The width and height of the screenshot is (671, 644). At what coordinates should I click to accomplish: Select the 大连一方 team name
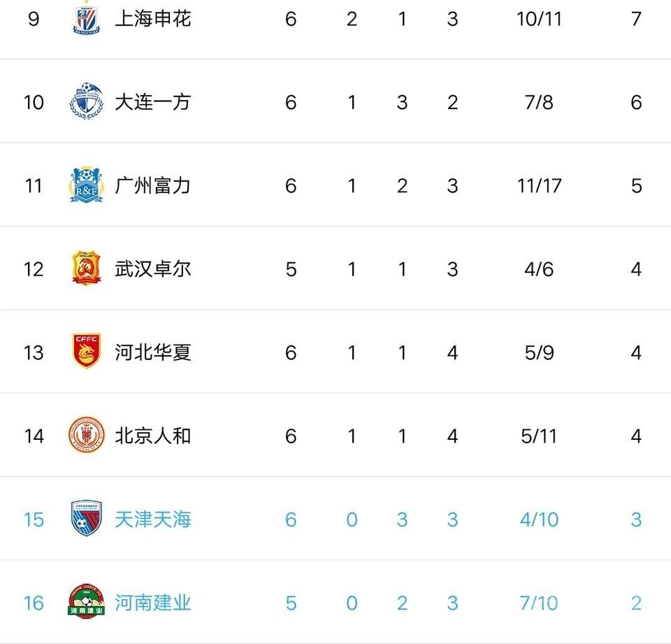tap(152, 102)
